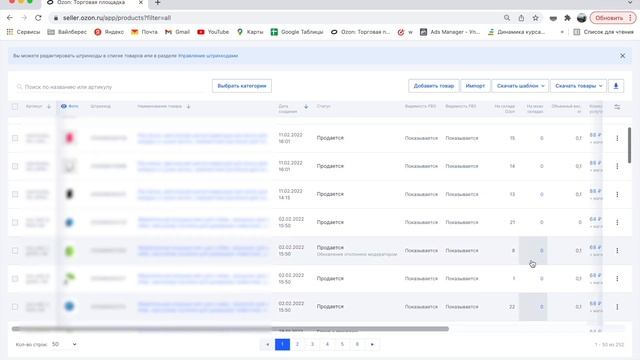The image size is (640, 360).
Task: Share this page via the share icon
Action: coord(521,18)
